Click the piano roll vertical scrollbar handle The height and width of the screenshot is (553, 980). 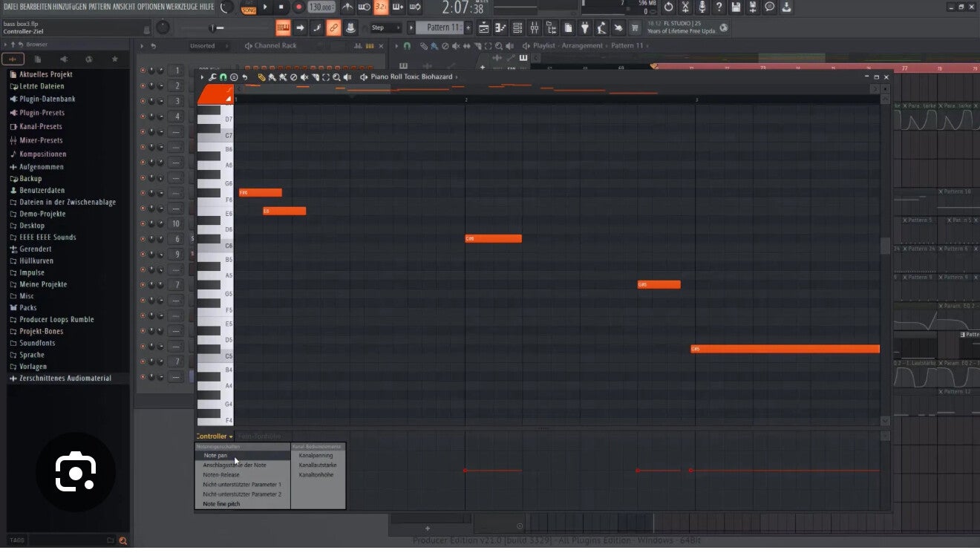point(885,246)
